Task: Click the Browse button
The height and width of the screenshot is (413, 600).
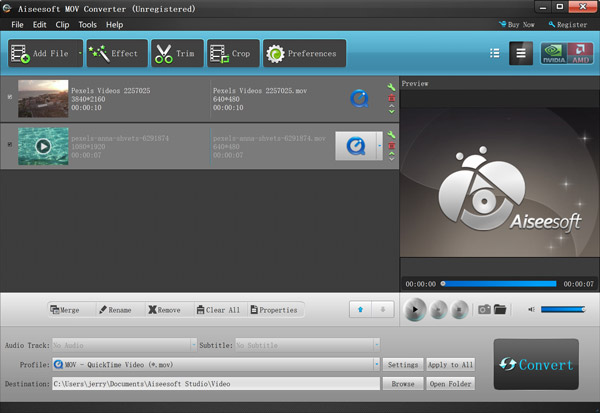Action: coord(403,384)
